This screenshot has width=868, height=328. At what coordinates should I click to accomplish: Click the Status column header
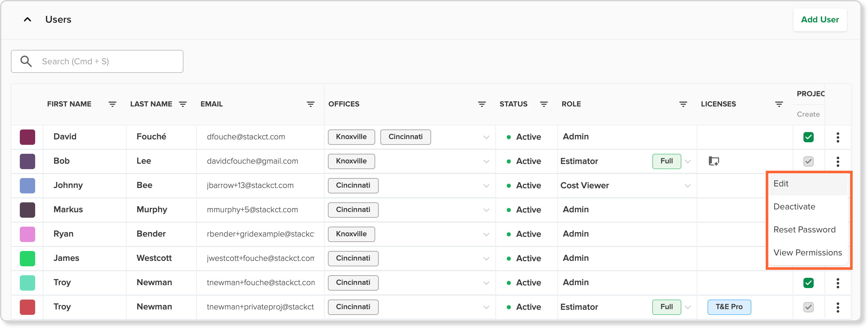513,104
